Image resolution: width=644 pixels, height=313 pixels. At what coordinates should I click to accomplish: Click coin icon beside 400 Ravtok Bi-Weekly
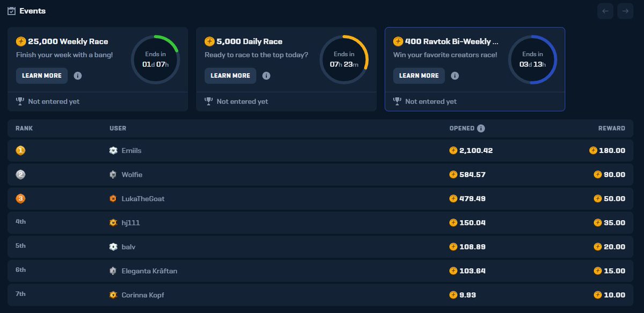pyautogui.click(x=398, y=41)
